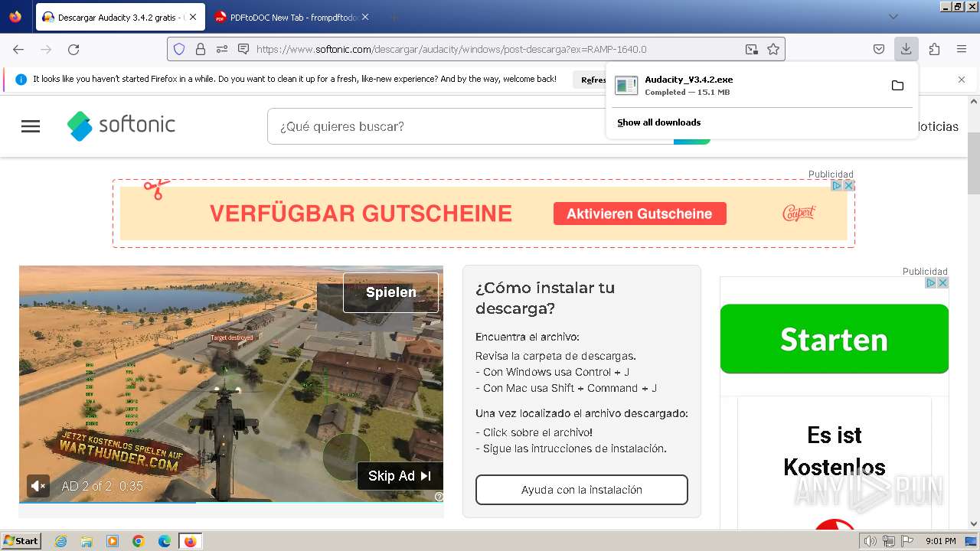Click Show all downloads
The height and width of the screenshot is (551, 980).
coord(659,122)
